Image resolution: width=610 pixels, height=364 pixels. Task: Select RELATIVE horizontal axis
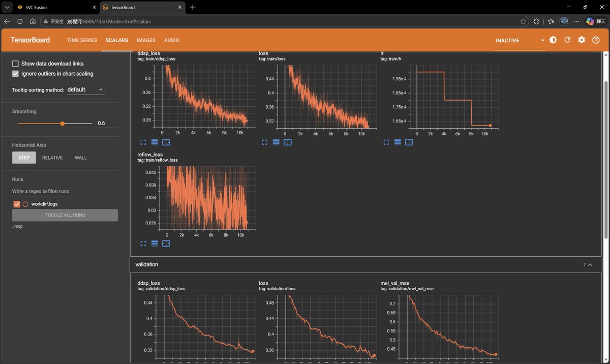tap(52, 158)
